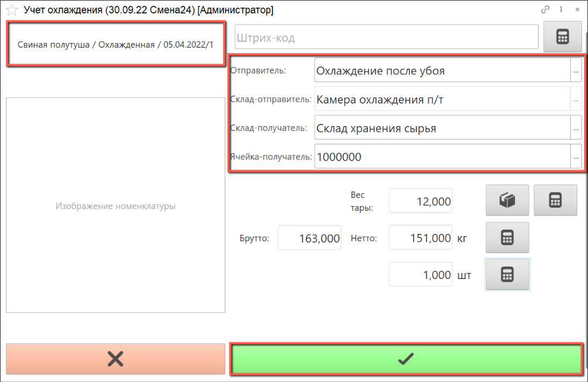The width and height of the screenshot is (588, 382).
Task: Open selection for Склад-получатель field
Action: pyautogui.click(x=576, y=128)
